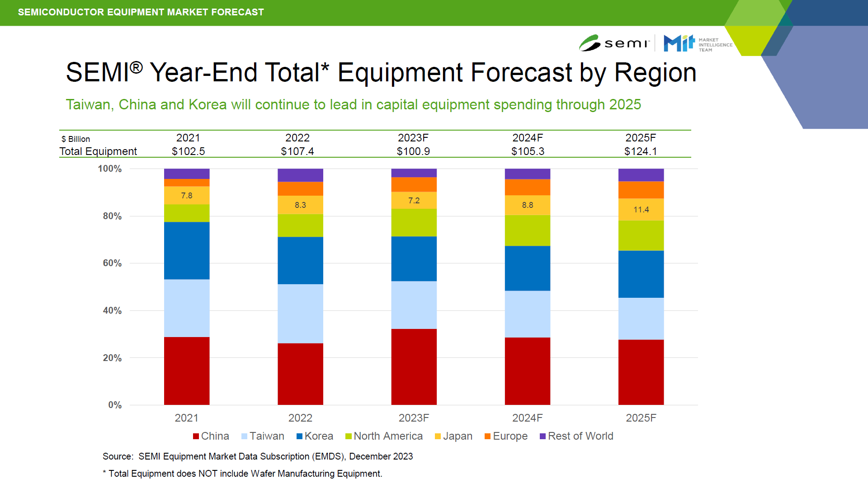
Task: Click the 7.2 Japan value in 2023F bar
Action: pyautogui.click(x=414, y=201)
